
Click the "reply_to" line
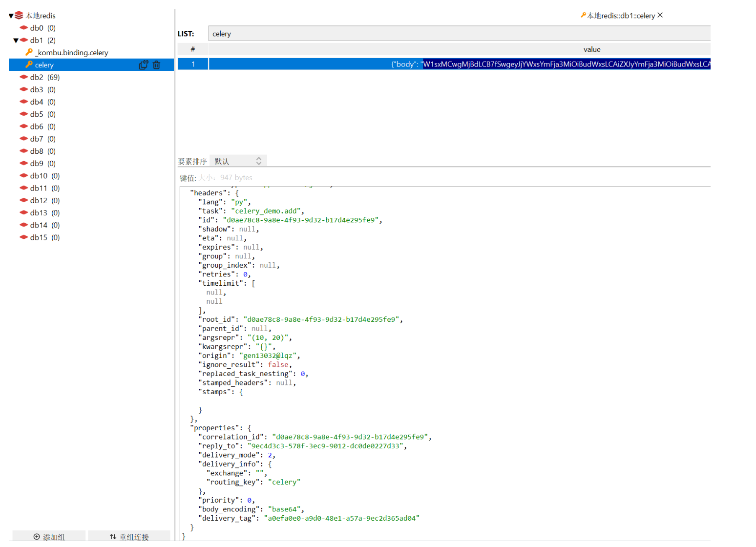303,446
